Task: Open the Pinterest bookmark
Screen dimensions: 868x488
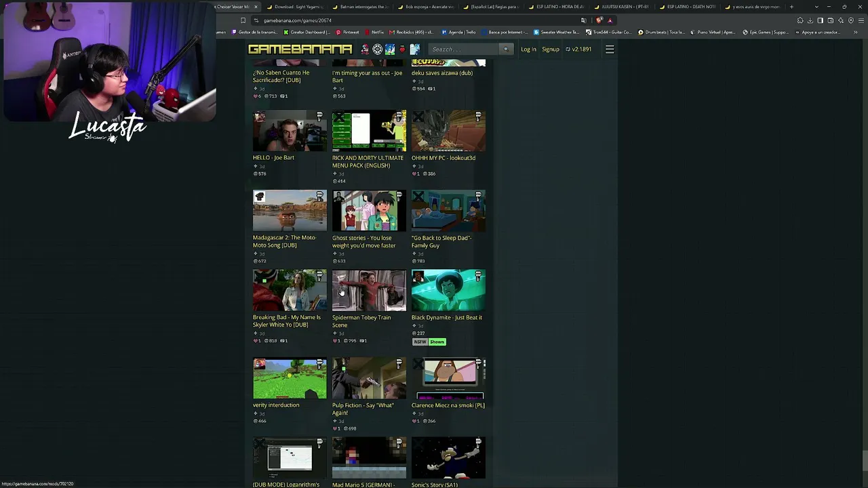Action: pyautogui.click(x=348, y=32)
